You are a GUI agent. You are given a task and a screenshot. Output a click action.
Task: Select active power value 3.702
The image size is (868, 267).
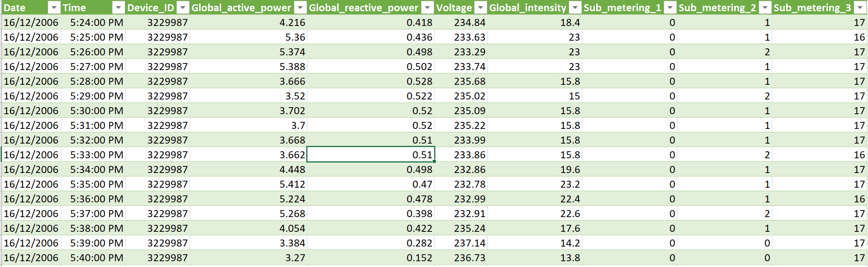click(x=248, y=111)
